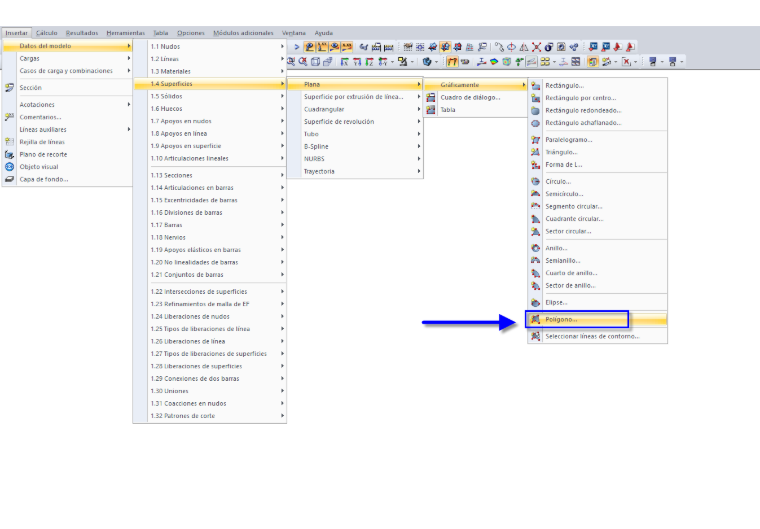Select Objeto visual entry
Screen dimensions: 760x529
67,167
